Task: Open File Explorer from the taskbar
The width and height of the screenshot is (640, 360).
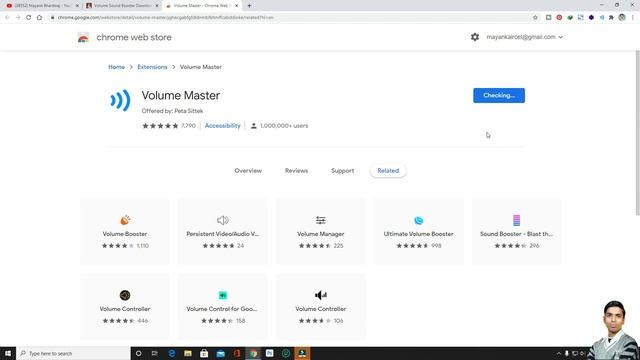Action: [x=188, y=353]
